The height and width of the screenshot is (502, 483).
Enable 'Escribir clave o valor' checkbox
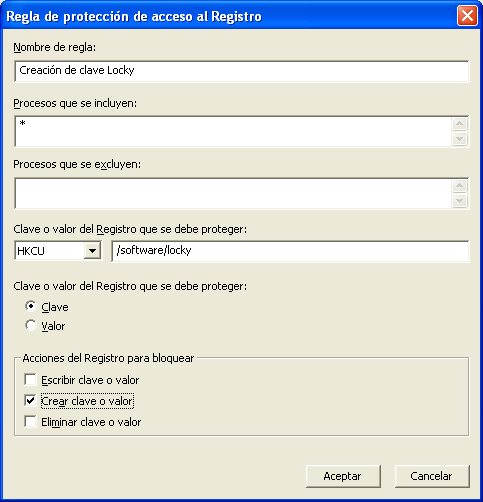(x=30, y=379)
